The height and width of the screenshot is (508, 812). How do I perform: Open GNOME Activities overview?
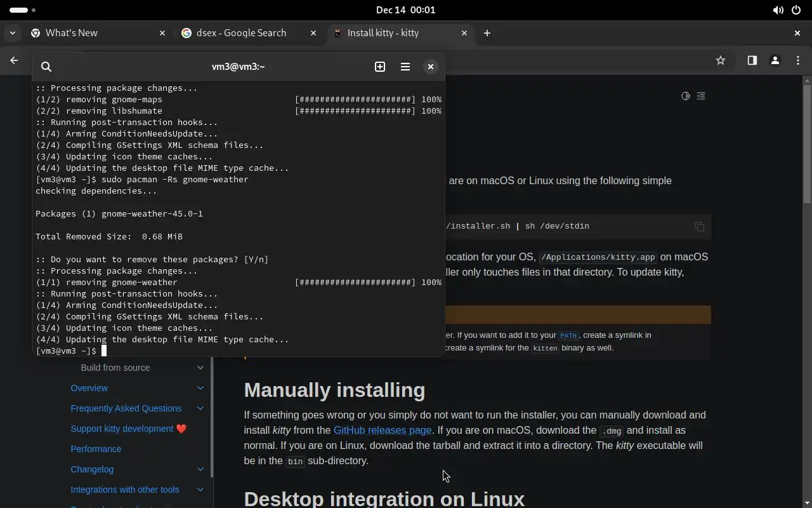pos(23,10)
